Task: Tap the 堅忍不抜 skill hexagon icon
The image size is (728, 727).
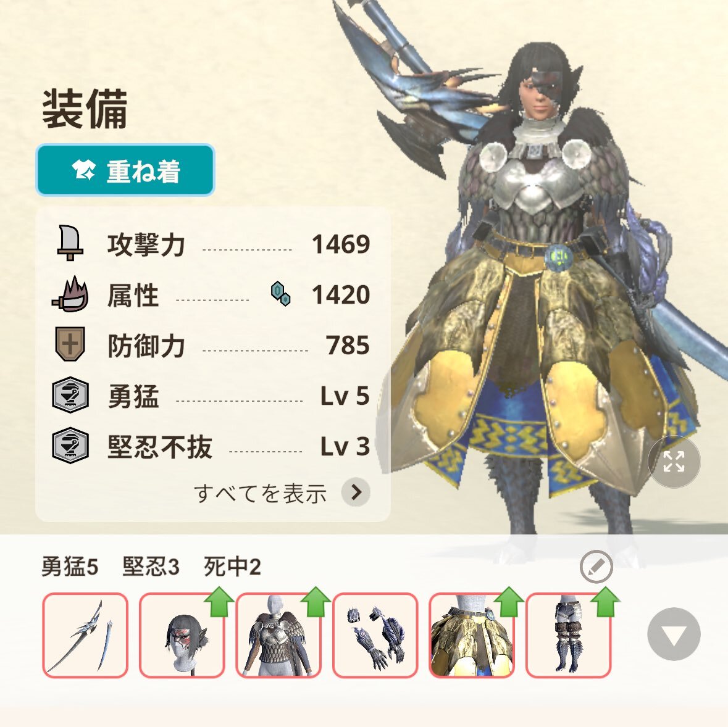Action: click(70, 446)
